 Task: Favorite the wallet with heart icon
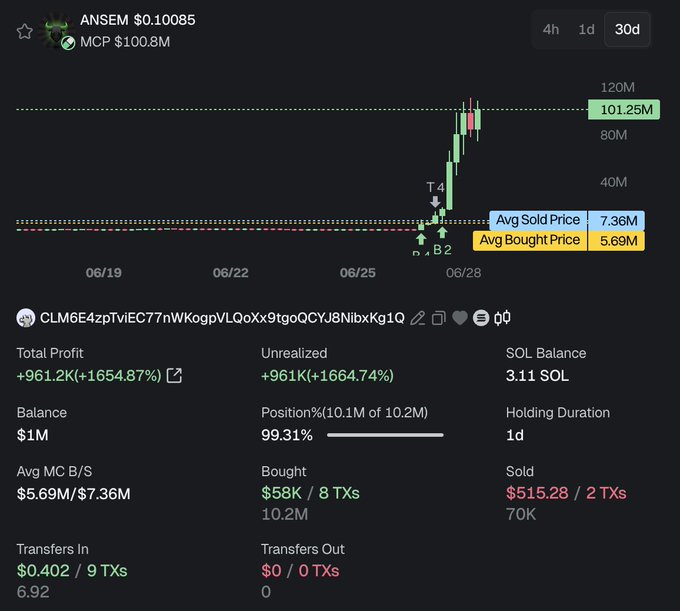click(460, 318)
